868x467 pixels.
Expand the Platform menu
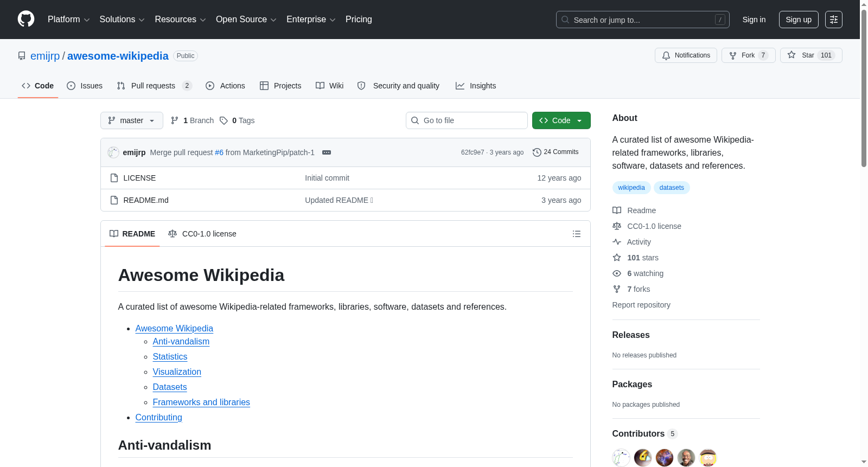pos(68,20)
